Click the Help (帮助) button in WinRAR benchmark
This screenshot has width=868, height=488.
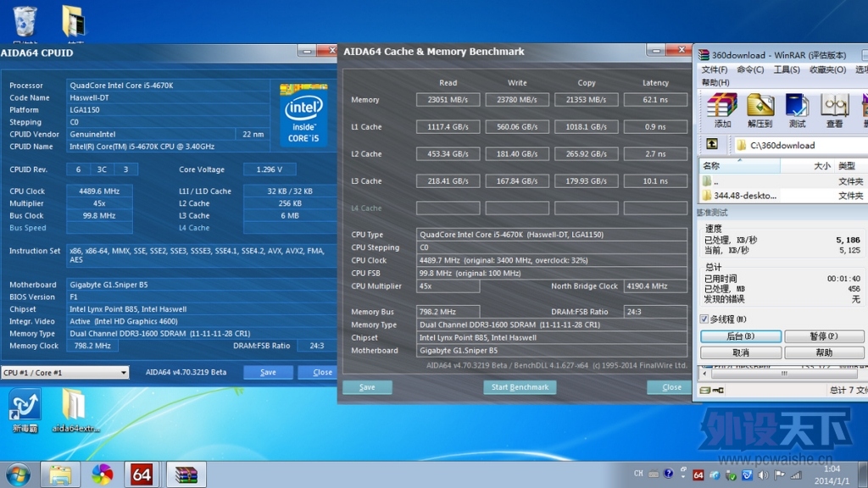point(824,352)
